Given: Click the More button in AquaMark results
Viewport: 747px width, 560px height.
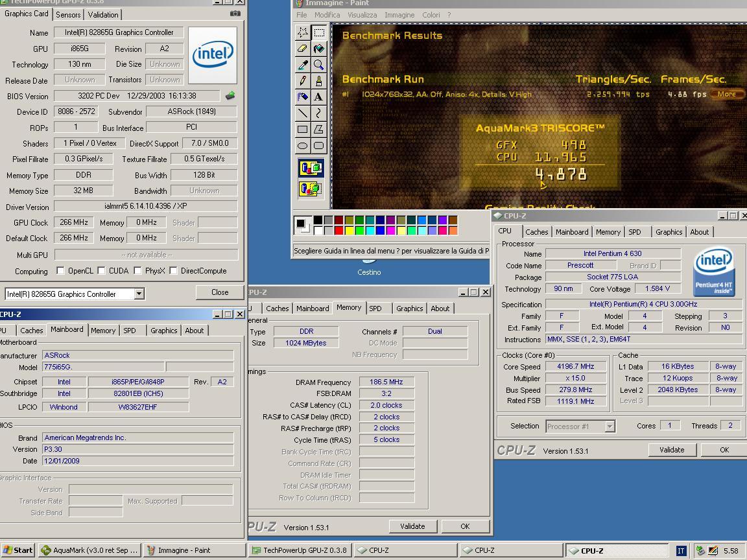Looking at the screenshot, I should pyautogui.click(x=726, y=94).
